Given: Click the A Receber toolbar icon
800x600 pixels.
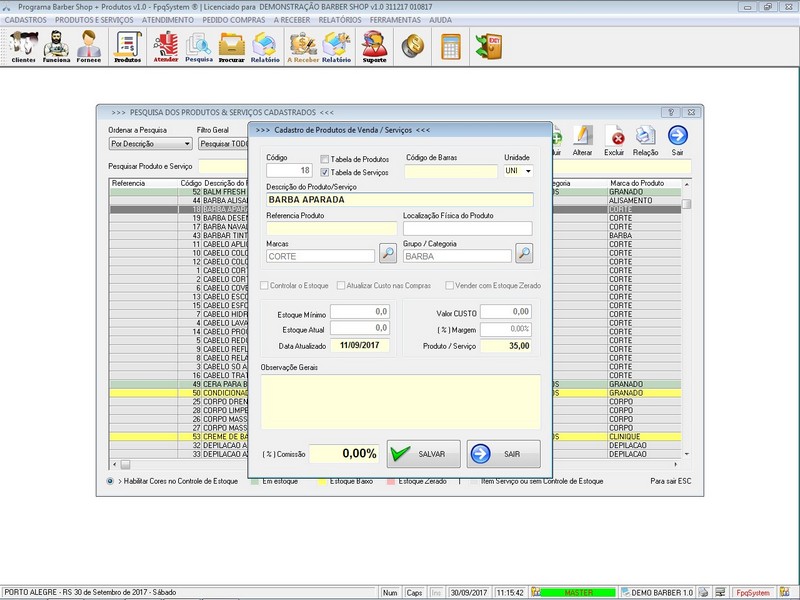Looking at the screenshot, I should point(303,45).
